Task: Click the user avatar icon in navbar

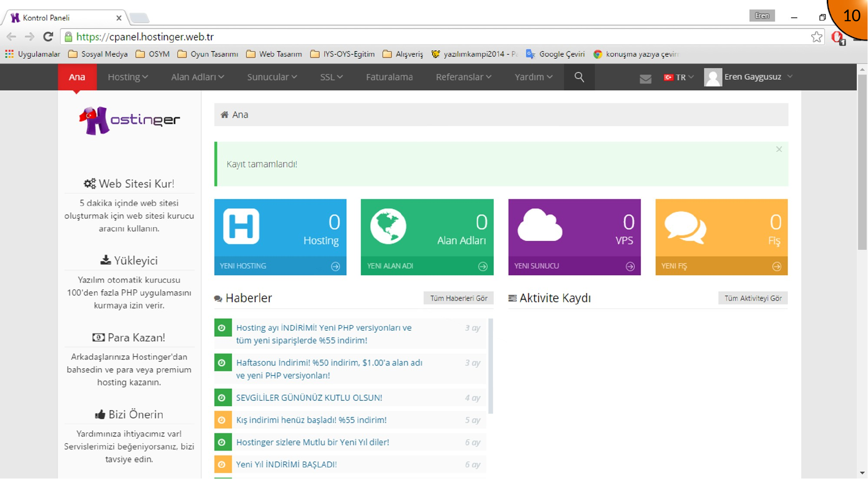Action: point(713,77)
